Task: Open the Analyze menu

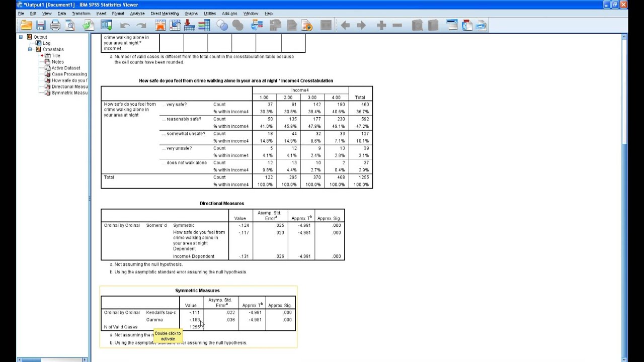Action: point(137,14)
